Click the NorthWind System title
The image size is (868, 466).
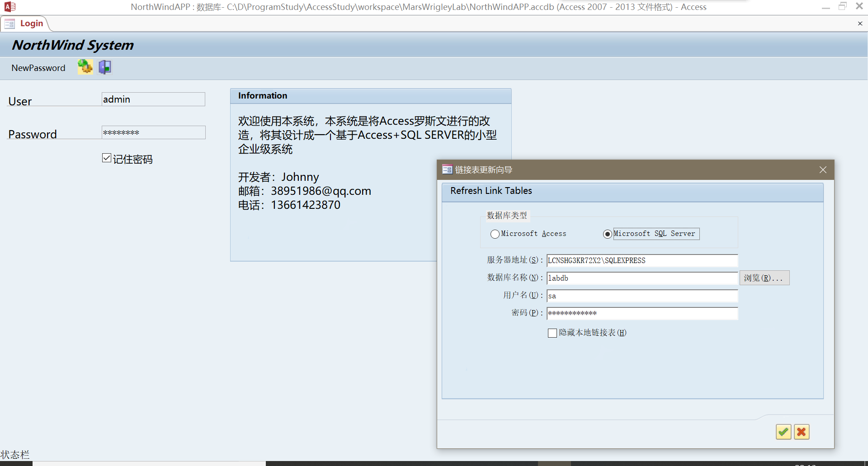pyautogui.click(x=73, y=45)
